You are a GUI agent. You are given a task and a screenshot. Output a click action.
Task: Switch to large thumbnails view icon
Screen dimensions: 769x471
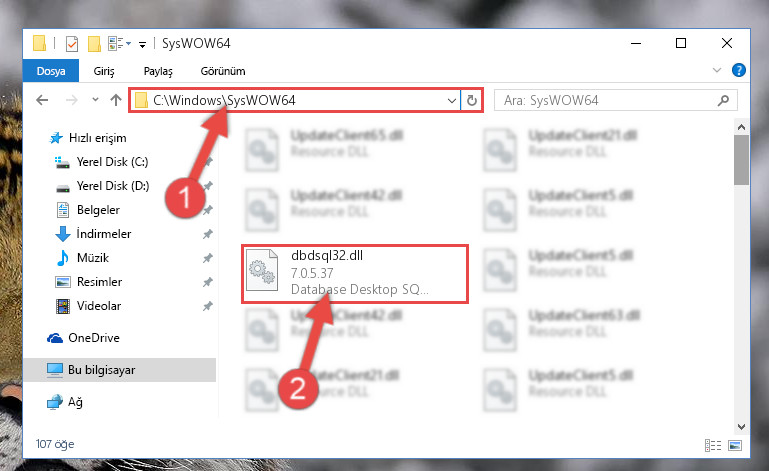pyautogui.click(x=735, y=445)
